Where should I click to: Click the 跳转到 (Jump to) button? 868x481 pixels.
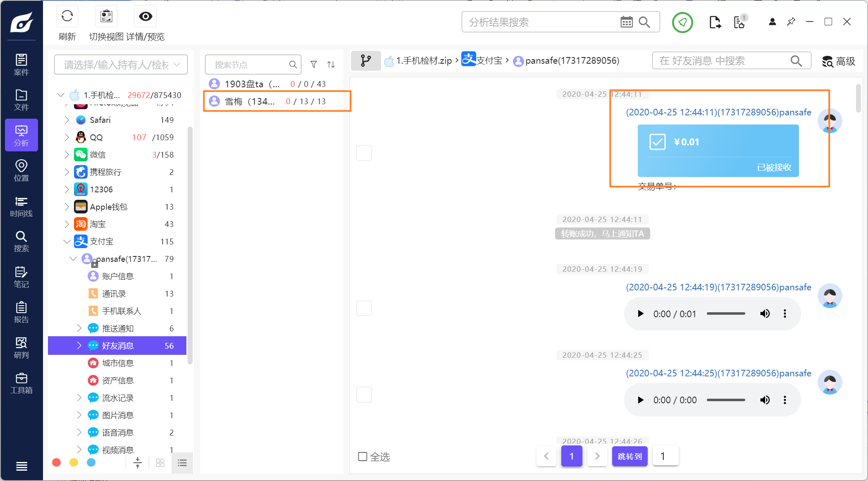coord(630,456)
